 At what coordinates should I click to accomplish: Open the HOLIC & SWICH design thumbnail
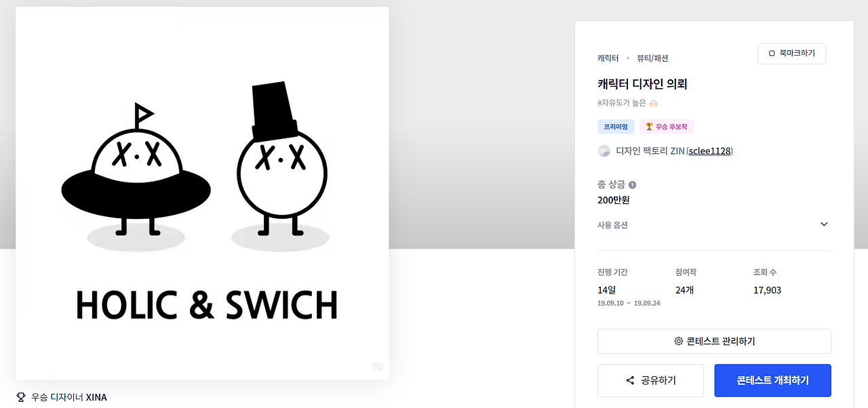click(x=202, y=193)
